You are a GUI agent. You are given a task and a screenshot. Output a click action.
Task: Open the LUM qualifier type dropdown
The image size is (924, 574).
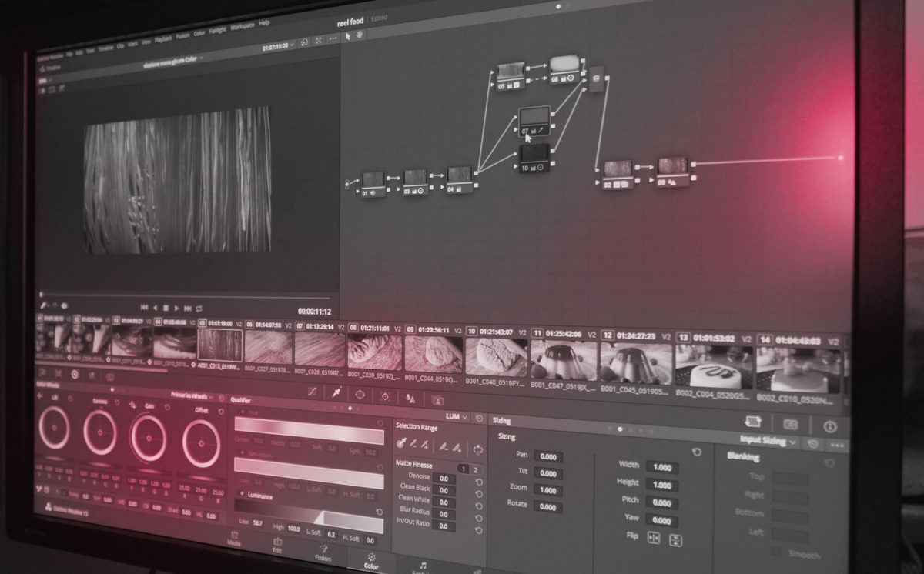457,416
